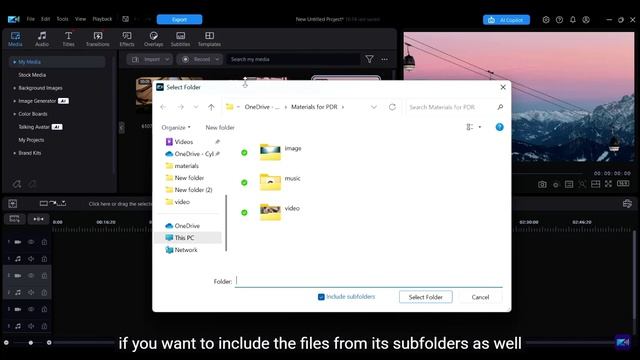
Task: Toggle fullscreen preview
Action: click(609, 184)
